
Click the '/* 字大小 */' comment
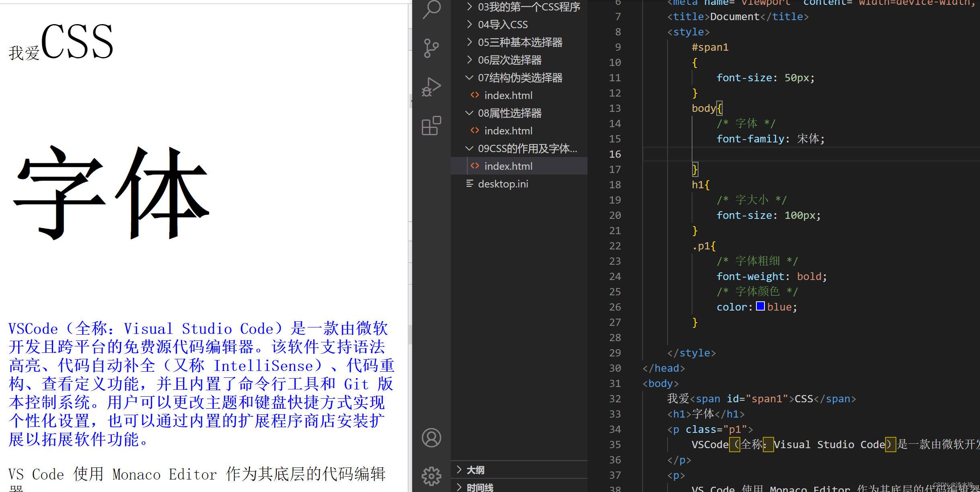(x=752, y=200)
